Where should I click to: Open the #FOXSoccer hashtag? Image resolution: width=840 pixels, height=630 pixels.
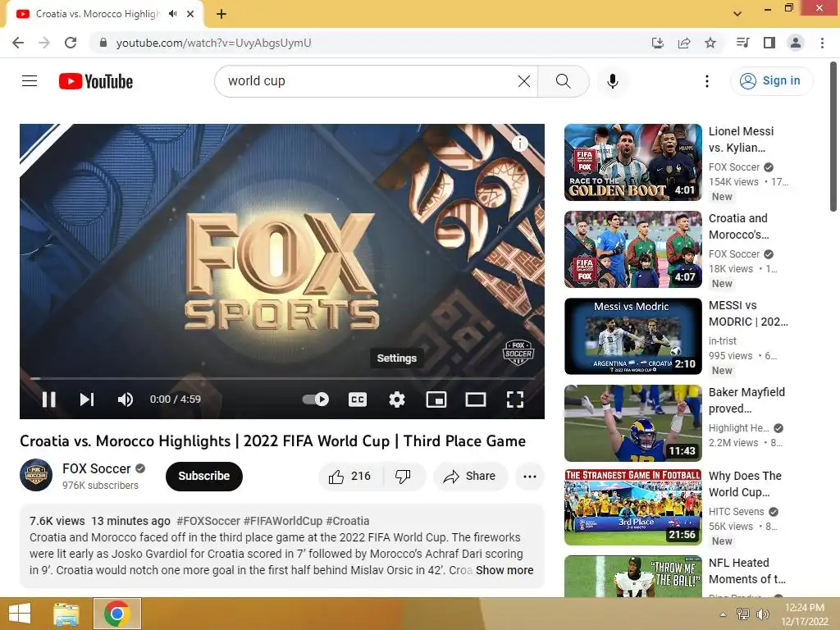tap(208, 521)
